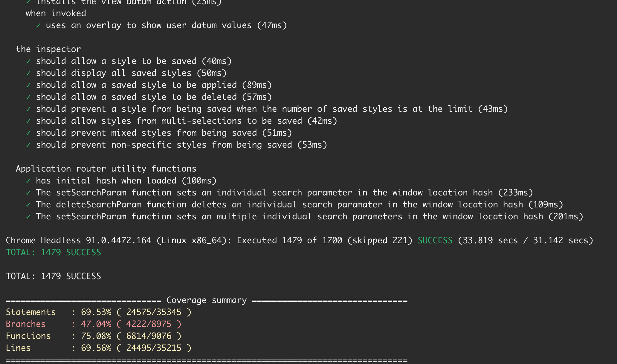This screenshot has height=364, width=617.
Task: Select the Chrome Headless execution summary line
Action: point(209,240)
